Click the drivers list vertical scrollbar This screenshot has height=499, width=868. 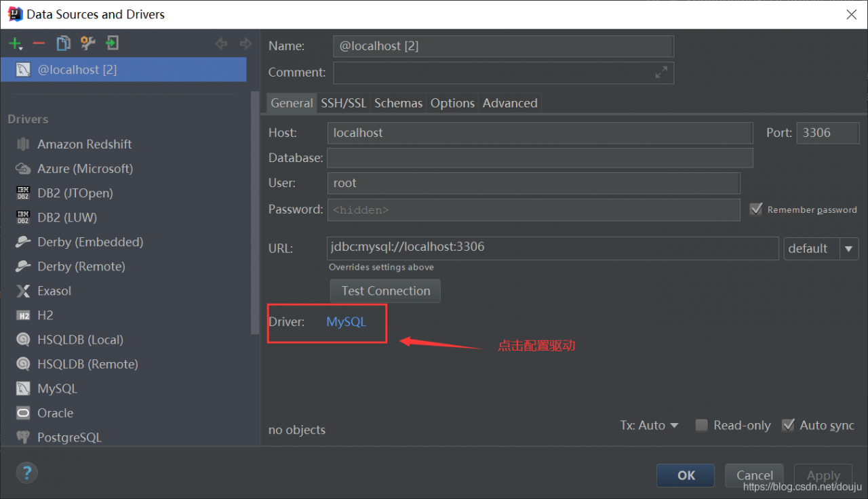(x=255, y=214)
